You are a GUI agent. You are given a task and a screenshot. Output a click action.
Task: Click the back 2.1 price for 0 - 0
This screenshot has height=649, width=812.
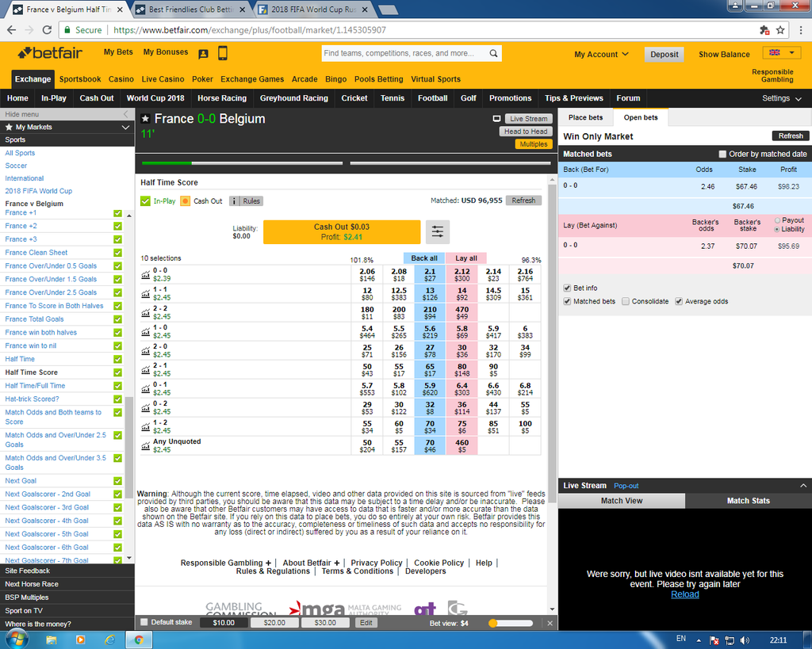(x=430, y=275)
